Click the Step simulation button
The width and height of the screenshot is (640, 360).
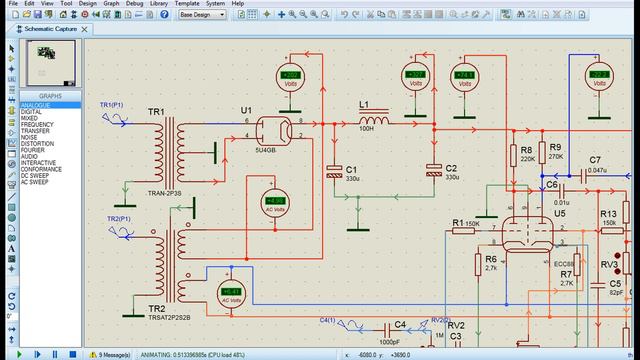[37, 354]
